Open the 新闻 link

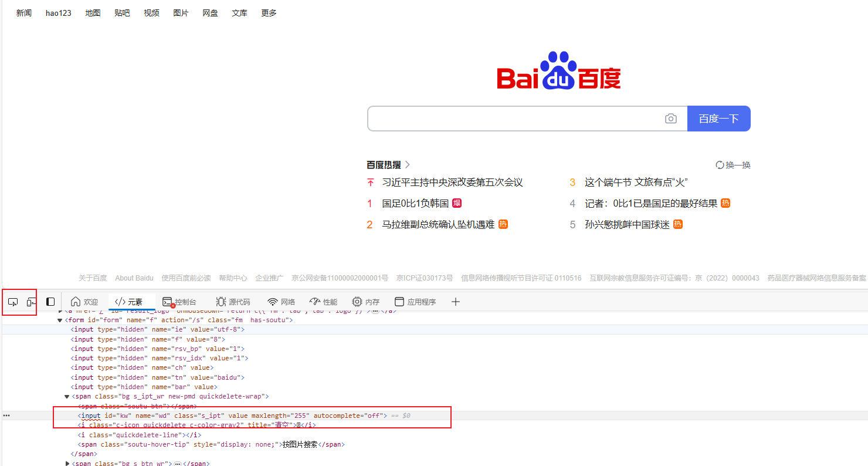pos(24,13)
